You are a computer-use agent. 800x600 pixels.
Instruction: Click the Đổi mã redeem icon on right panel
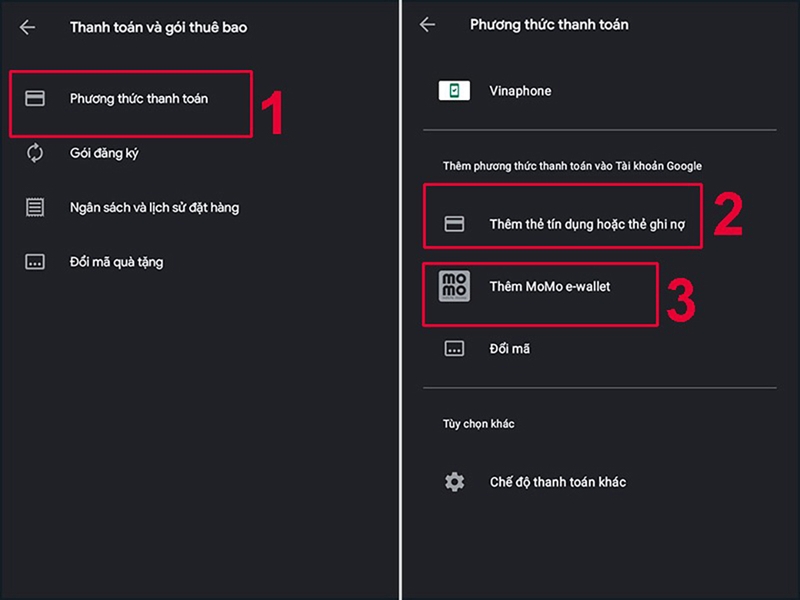tap(452, 348)
